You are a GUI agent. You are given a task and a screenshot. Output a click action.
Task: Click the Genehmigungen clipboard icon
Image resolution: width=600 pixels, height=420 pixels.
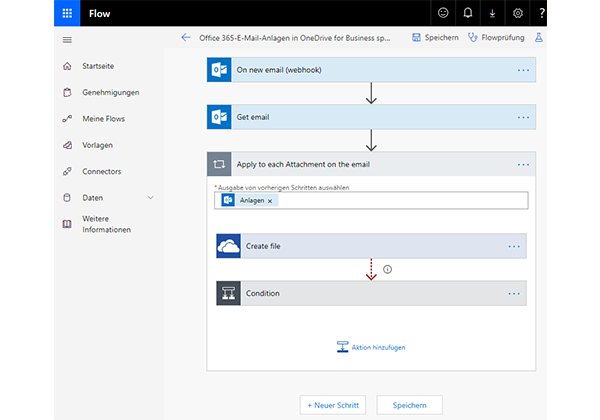[67, 93]
